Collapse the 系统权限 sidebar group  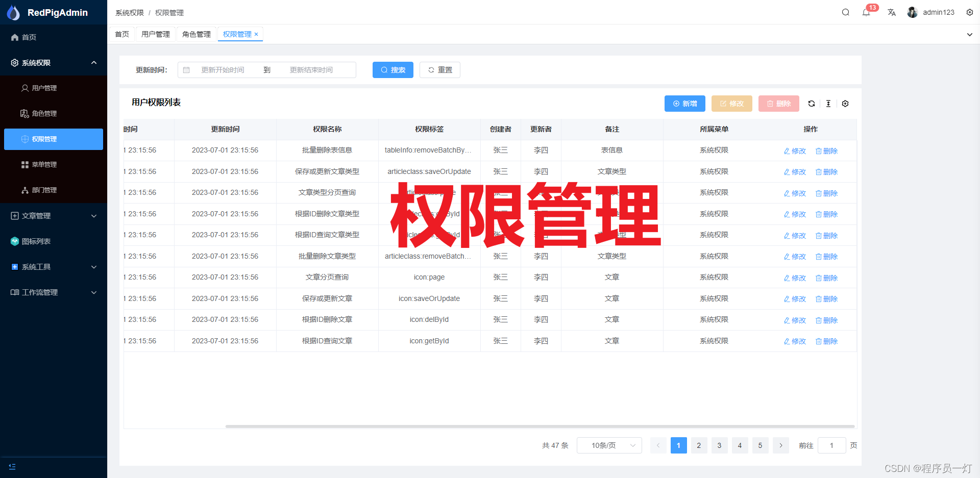[54, 63]
